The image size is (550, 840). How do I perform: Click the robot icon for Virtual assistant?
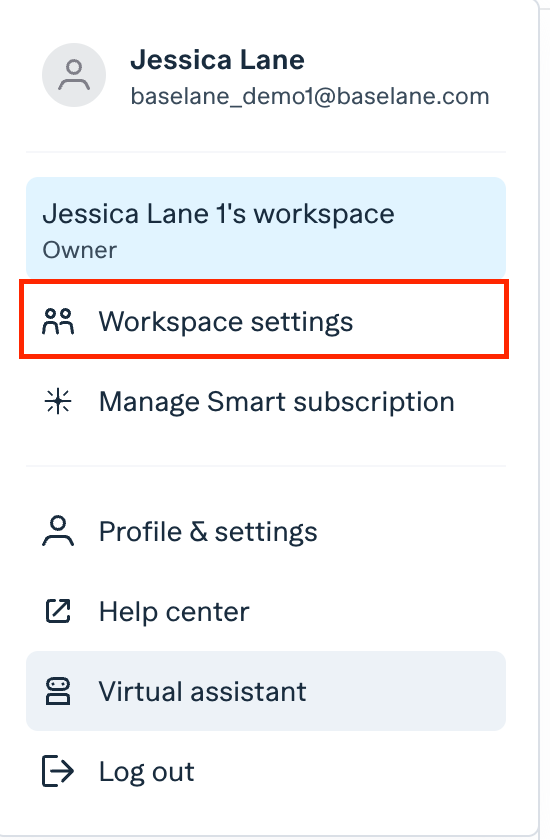pos(58,691)
